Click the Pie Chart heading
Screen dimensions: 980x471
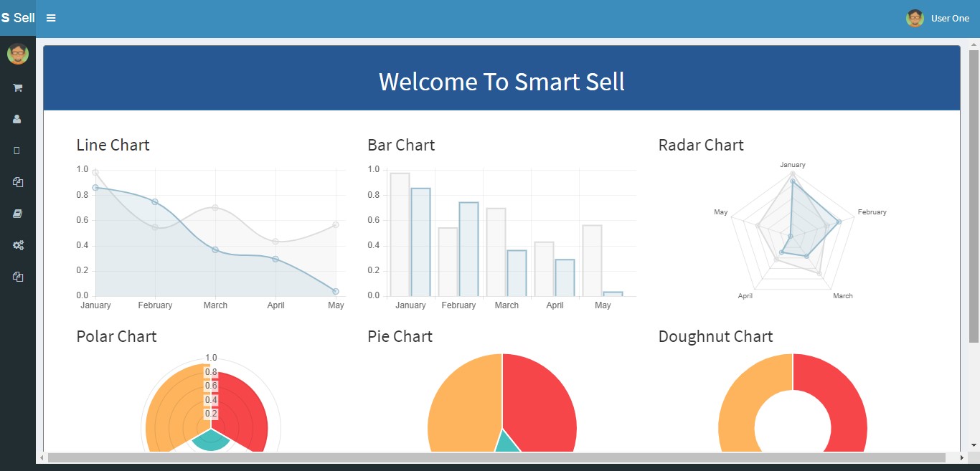click(x=400, y=336)
